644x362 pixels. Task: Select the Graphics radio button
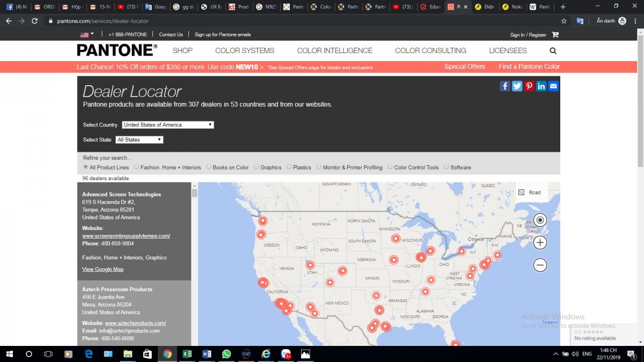[257, 167]
